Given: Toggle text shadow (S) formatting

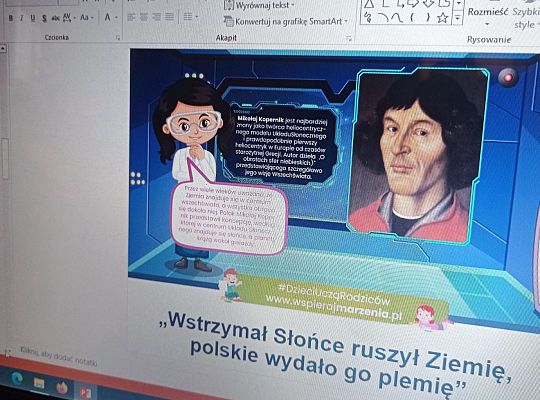Looking at the screenshot, I should coord(44,18).
